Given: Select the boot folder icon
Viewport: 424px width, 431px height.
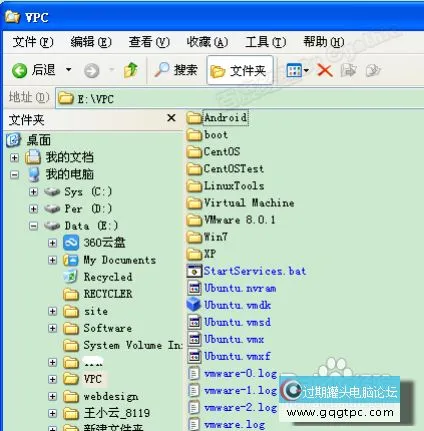Looking at the screenshot, I should point(194,135).
